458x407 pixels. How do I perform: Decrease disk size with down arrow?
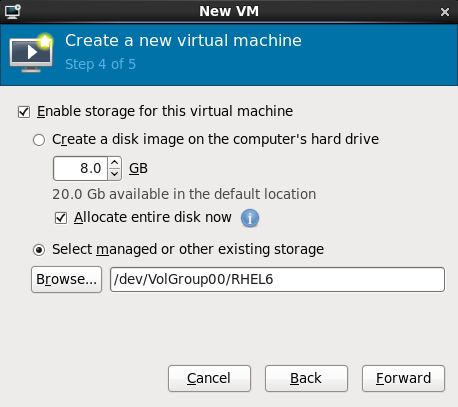(115, 174)
